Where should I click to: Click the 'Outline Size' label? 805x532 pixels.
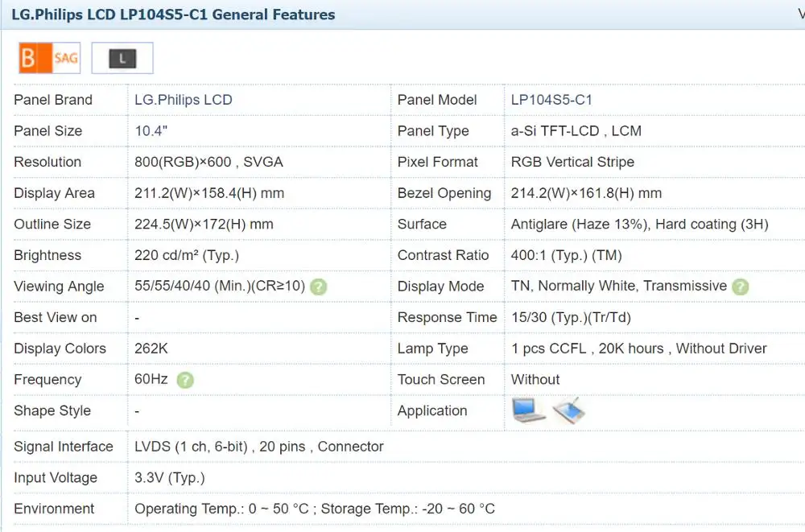coord(52,224)
